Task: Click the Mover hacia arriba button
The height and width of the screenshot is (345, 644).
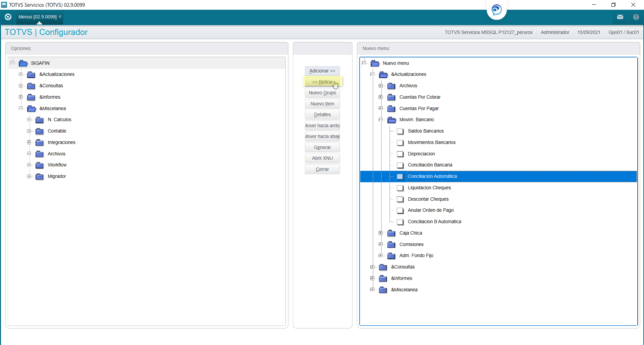Action: click(322, 126)
